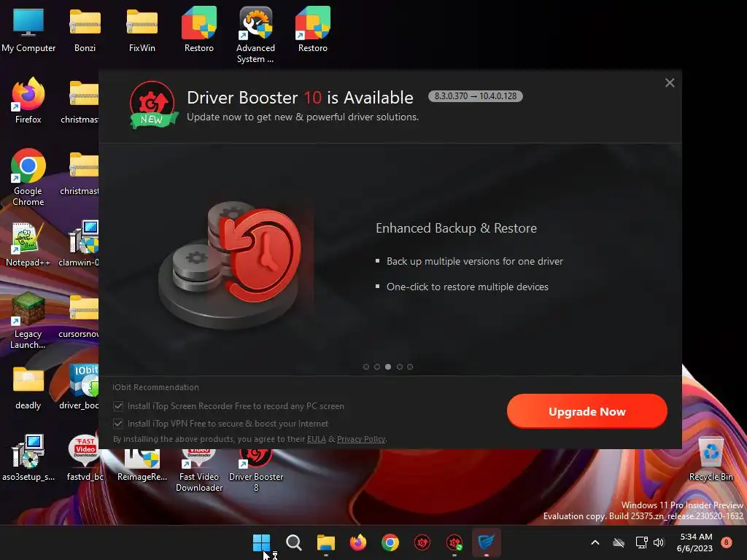Open the EULA link
747x560 pixels.
tap(317, 439)
